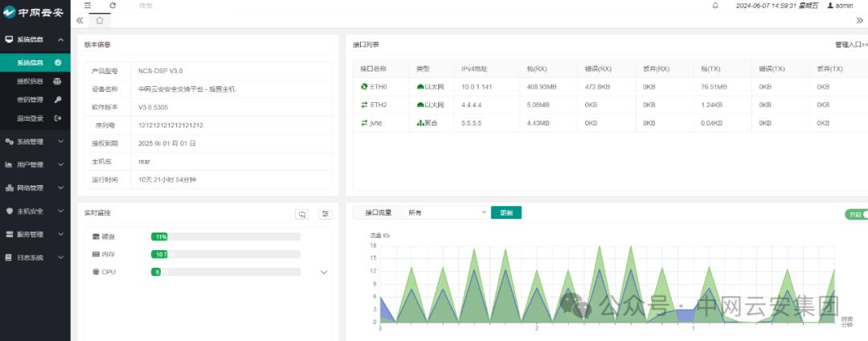Click the green 更新 button
Image resolution: width=868 pixels, height=341 pixels.
pyautogui.click(x=506, y=213)
